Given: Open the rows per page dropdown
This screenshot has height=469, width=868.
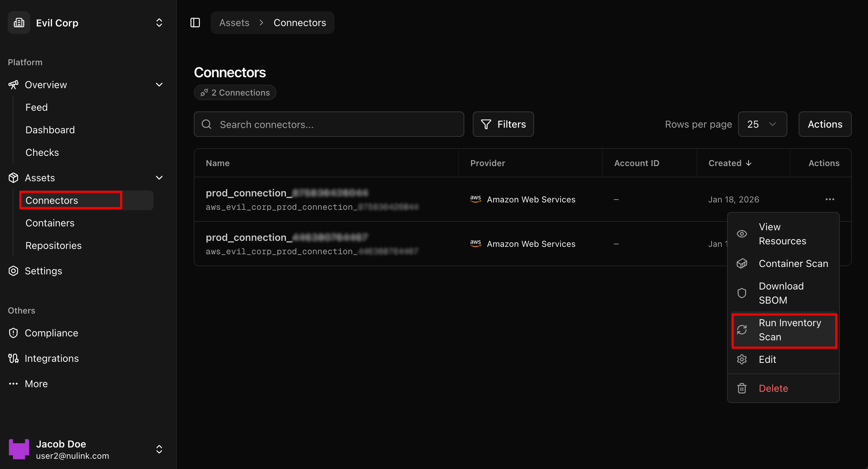Looking at the screenshot, I should point(762,124).
